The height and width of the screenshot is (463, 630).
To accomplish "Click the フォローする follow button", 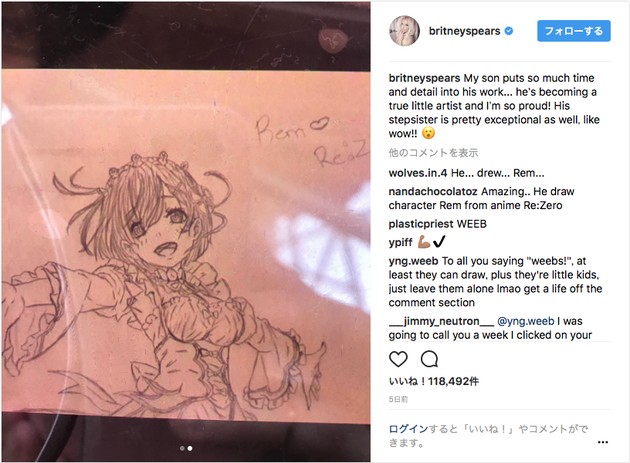I will (574, 31).
